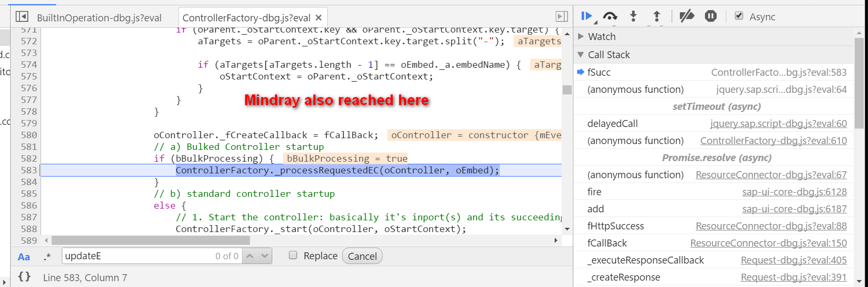Open Request-dbg.js?eval:405 link

click(x=793, y=260)
